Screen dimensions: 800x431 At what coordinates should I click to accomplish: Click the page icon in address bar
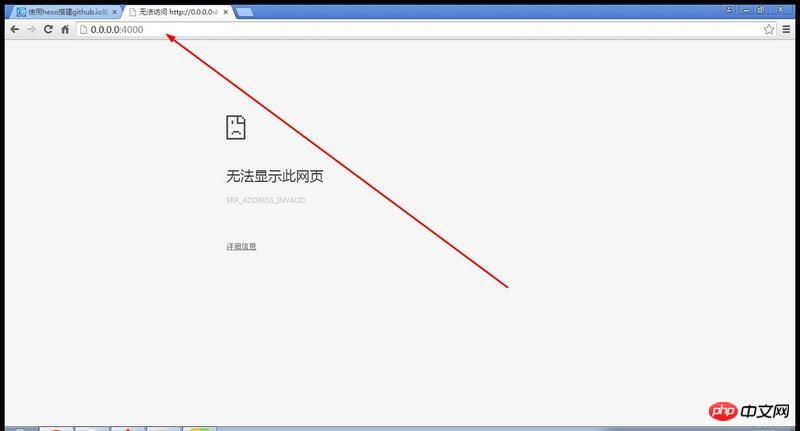[84, 30]
